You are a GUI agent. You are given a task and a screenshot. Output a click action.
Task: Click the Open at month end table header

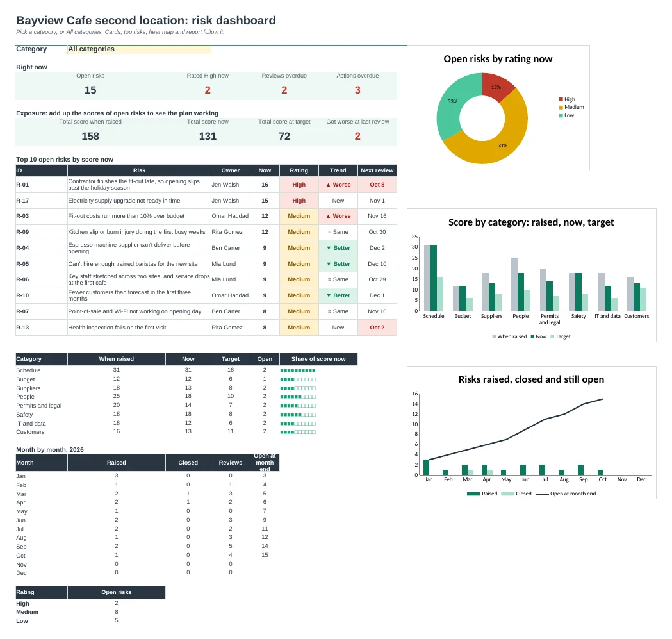tap(265, 463)
